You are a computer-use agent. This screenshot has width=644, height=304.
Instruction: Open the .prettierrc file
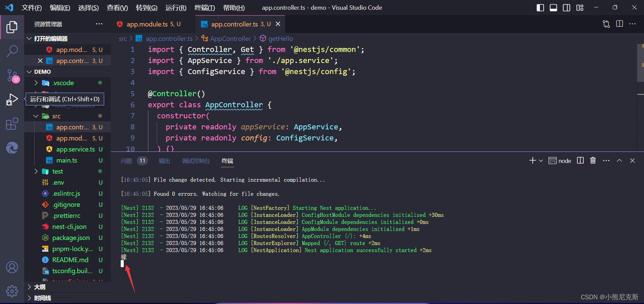67,216
